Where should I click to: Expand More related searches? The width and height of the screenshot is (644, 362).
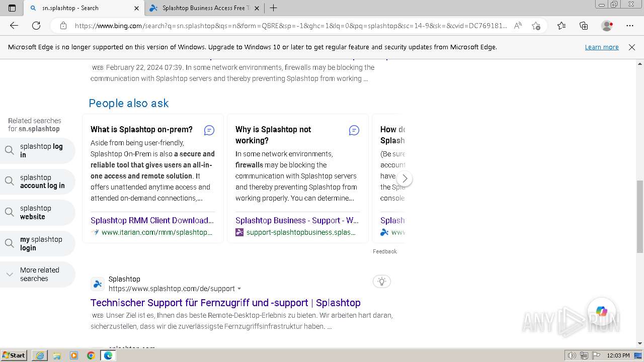(38, 274)
